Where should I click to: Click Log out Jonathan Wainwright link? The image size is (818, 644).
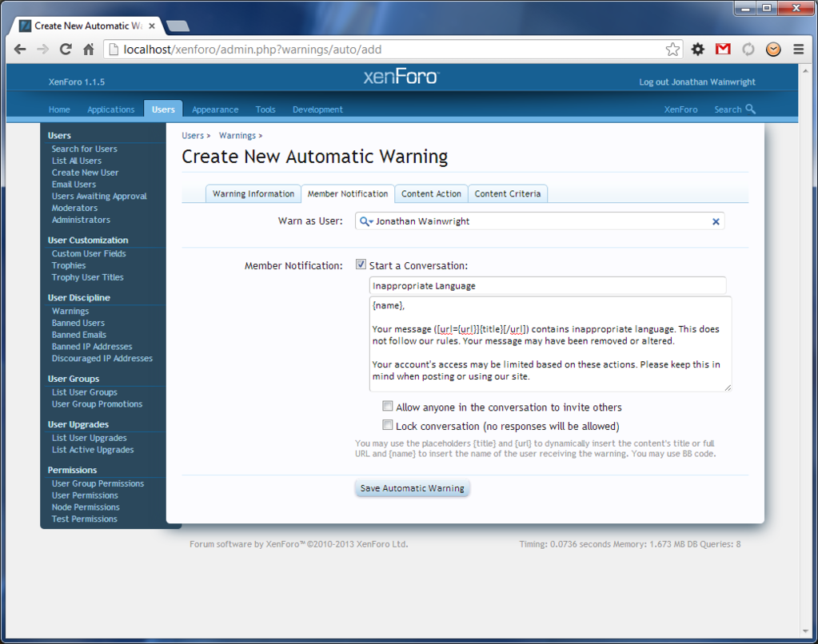(696, 82)
